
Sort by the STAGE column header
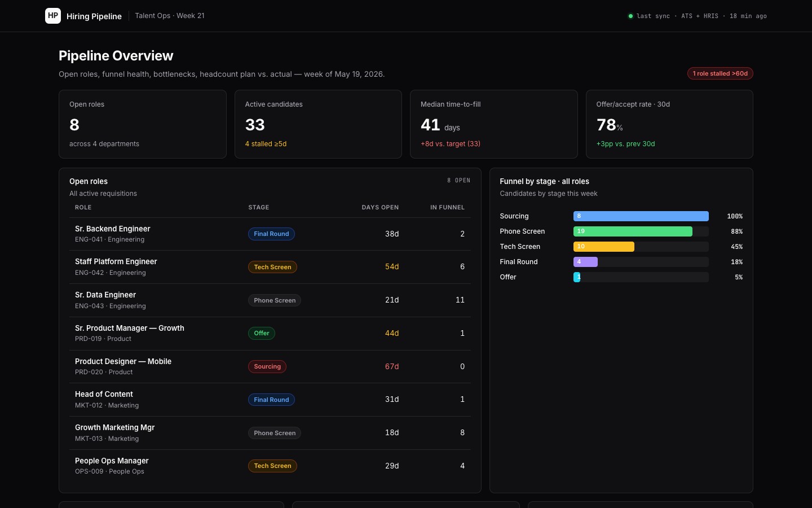click(x=259, y=207)
